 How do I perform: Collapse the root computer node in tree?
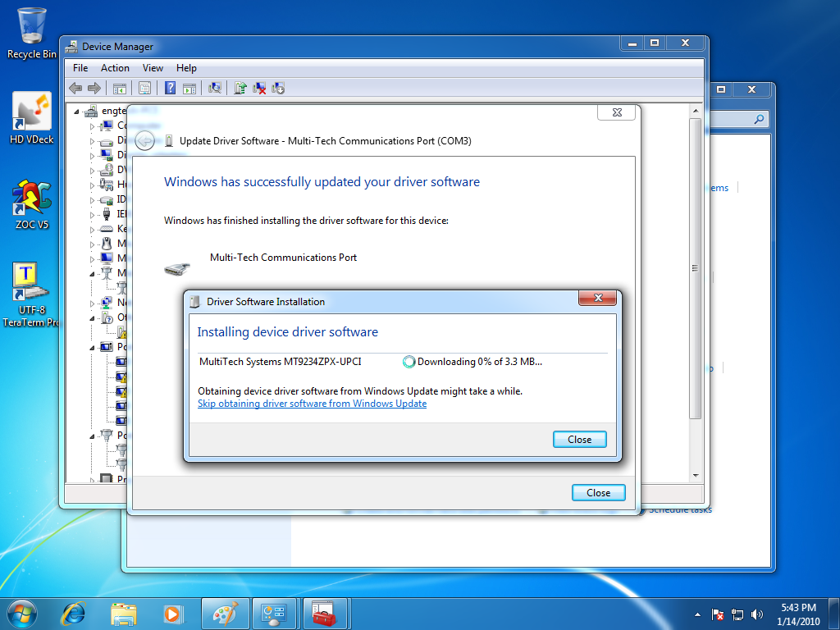pos(77,111)
